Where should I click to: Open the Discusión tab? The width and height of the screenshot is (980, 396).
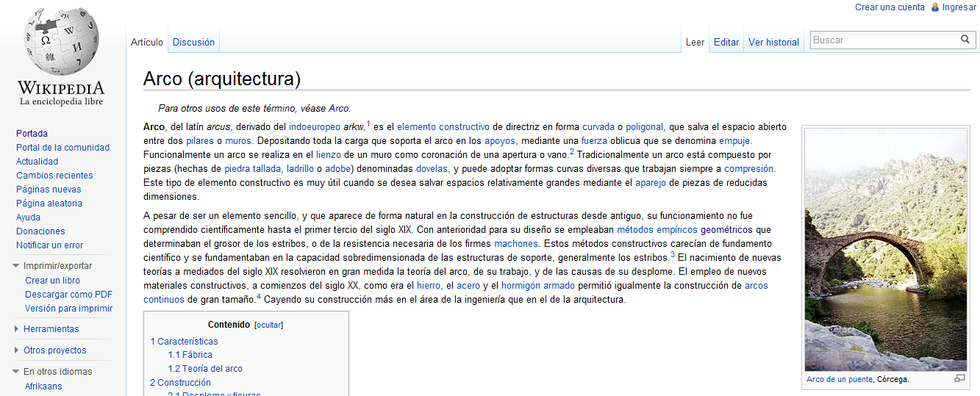pyautogui.click(x=193, y=43)
